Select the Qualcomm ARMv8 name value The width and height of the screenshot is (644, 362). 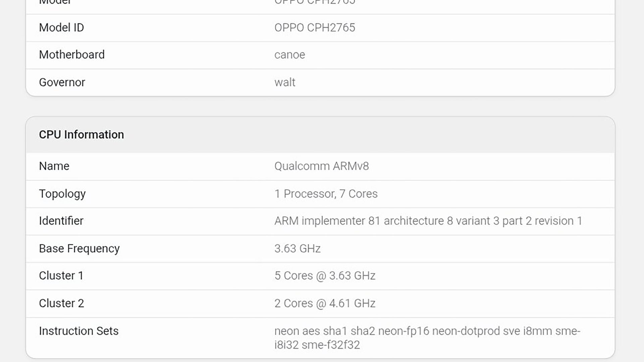(321, 166)
